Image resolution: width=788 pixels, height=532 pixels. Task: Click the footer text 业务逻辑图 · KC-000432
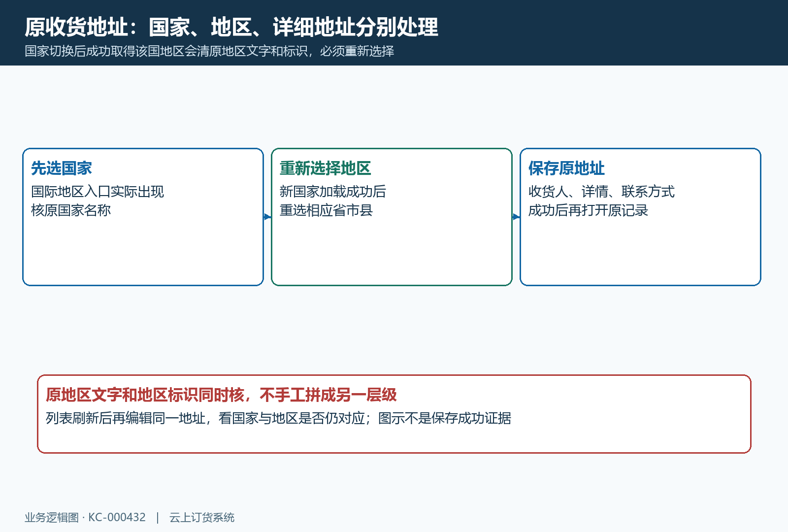(85, 517)
